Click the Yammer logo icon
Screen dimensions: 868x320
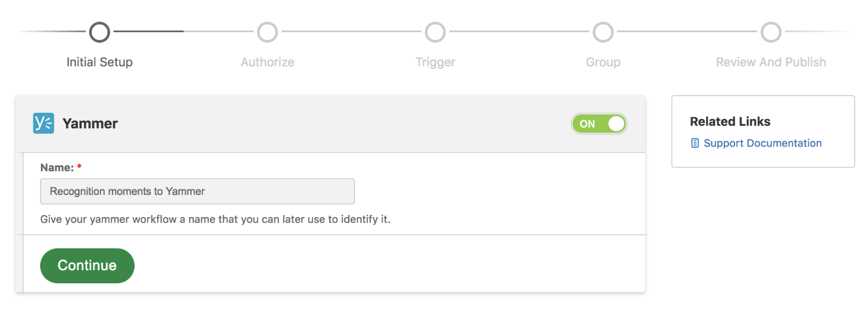pos(43,123)
